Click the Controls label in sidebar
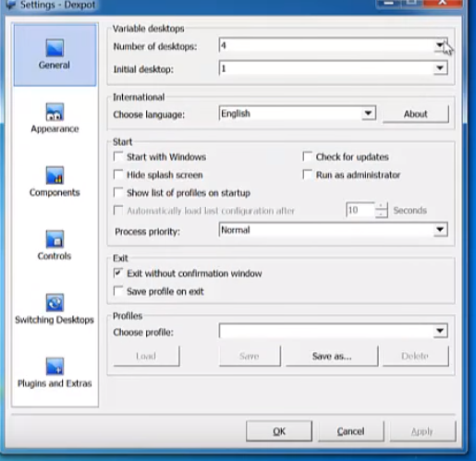Screen dimensions: 476x461 (55, 256)
